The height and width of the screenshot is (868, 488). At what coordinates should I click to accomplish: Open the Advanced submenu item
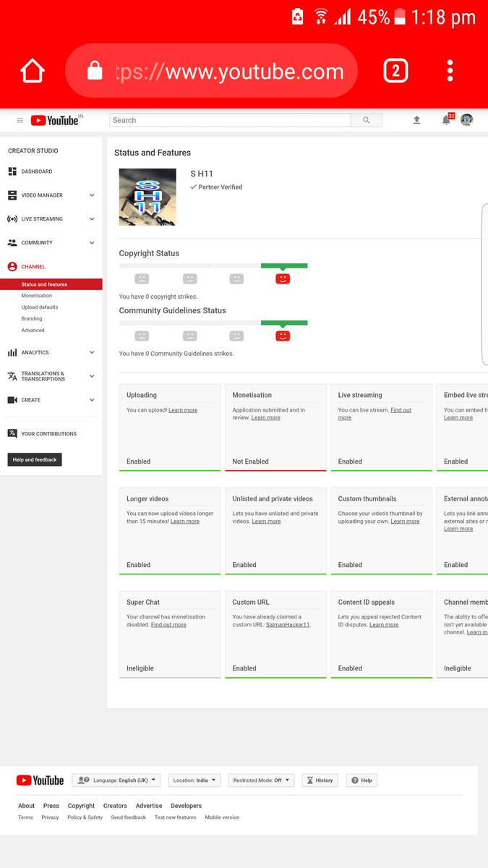33,331
